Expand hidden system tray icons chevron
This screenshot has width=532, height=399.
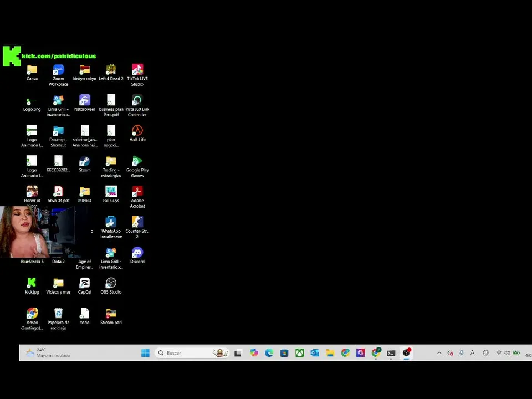[439, 353]
